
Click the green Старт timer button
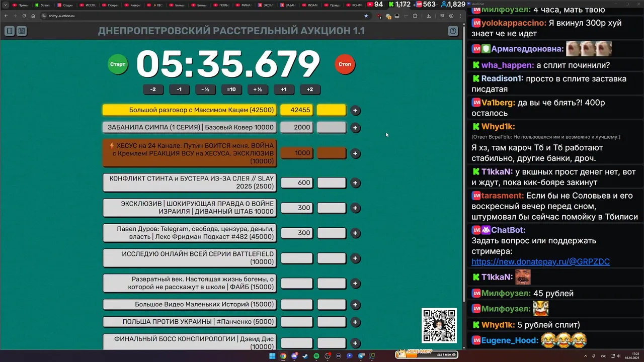[118, 64]
